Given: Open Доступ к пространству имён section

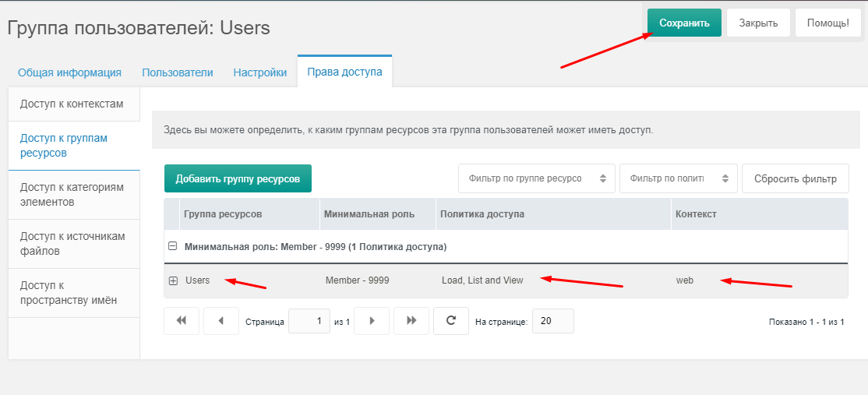Looking at the screenshot, I should coord(74,293).
